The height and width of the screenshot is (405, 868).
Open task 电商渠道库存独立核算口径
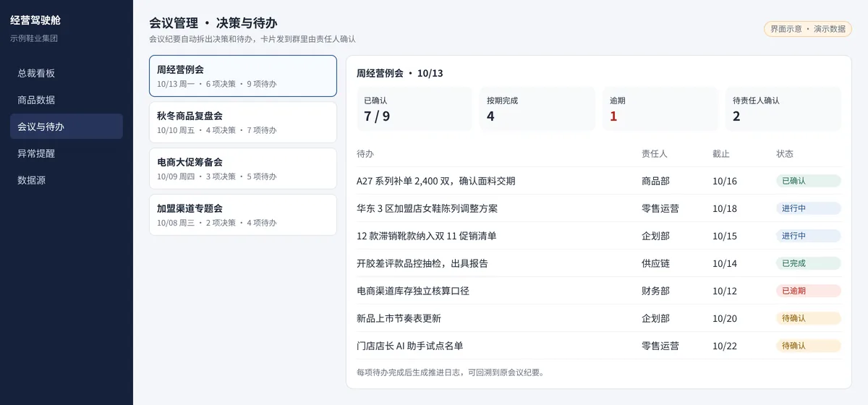pyautogui.click(x=413, y=291)
